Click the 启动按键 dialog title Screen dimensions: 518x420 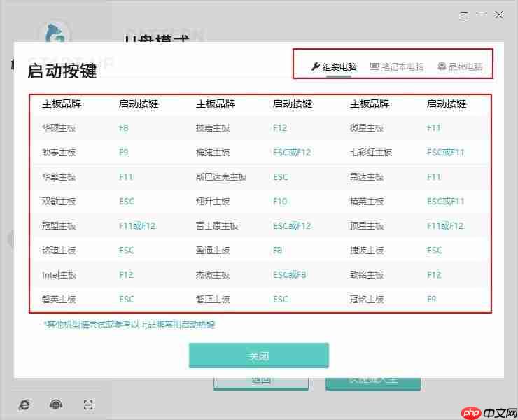coord(62,71)
